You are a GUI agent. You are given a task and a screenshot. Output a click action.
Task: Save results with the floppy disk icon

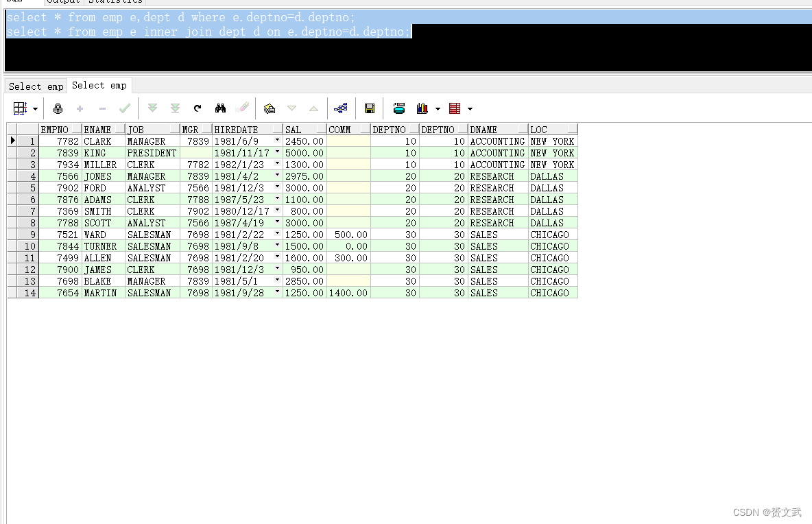[x=370, y=108]
